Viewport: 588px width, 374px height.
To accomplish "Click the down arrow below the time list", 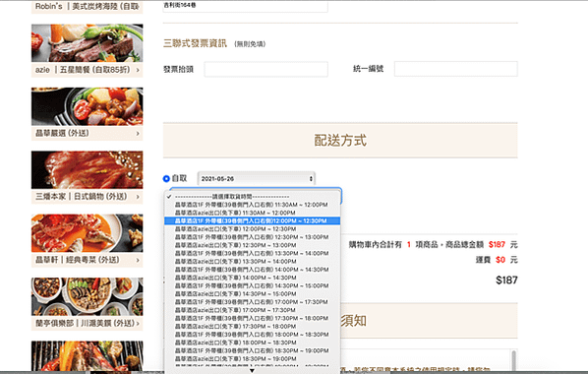I will click(x=252, y=371).
